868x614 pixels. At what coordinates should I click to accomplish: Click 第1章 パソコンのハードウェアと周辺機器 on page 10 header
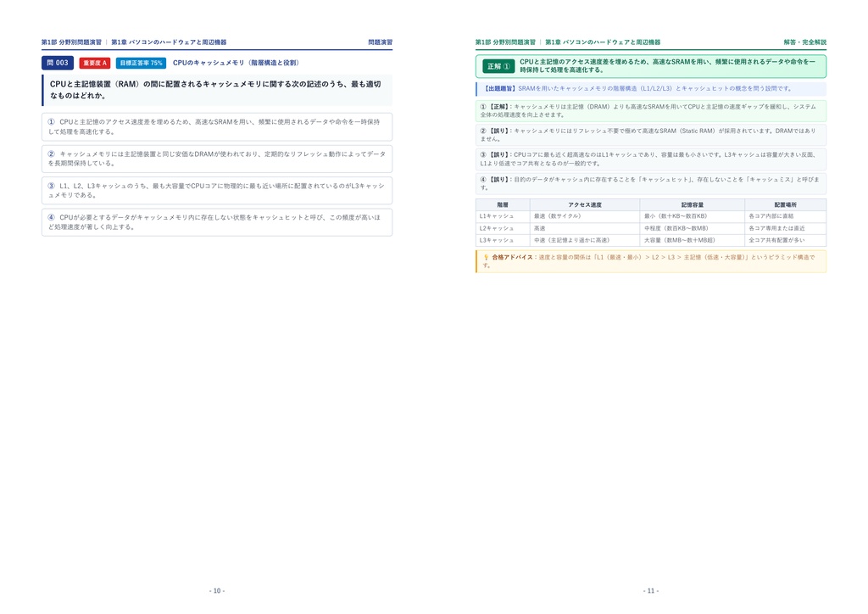(x=169, y=42)
